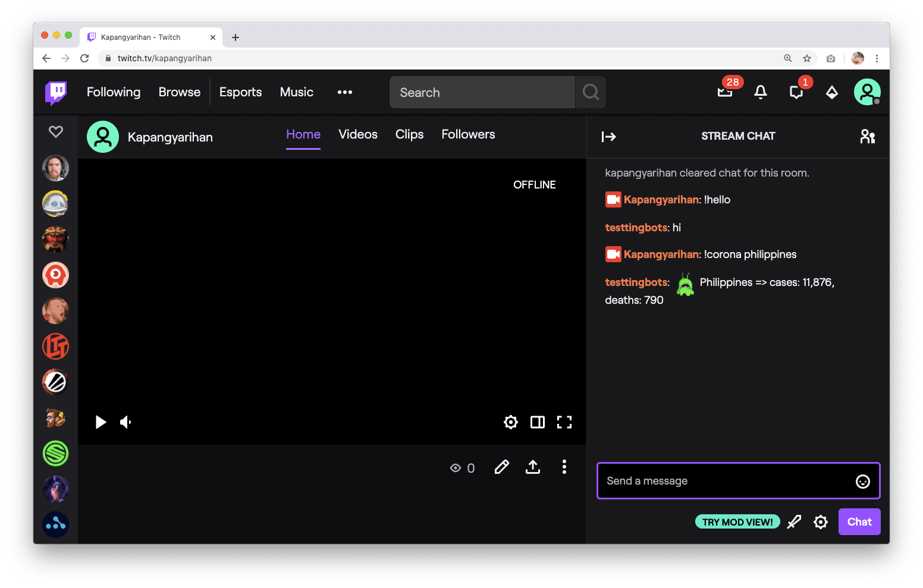This screenshot has width=923, height=588.
Task: Open the video options three-dot menu
Action: (x=564, y=467)
